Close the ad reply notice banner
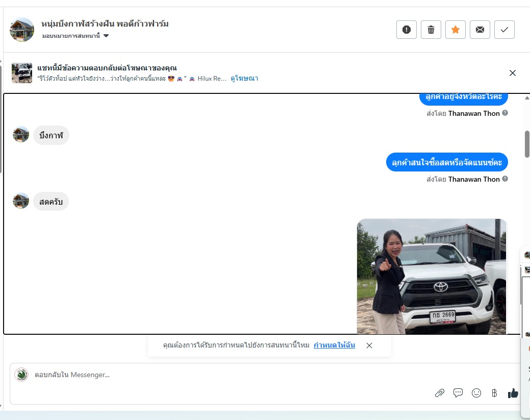Viewport: 530px width, 420px height. [513, 73]
